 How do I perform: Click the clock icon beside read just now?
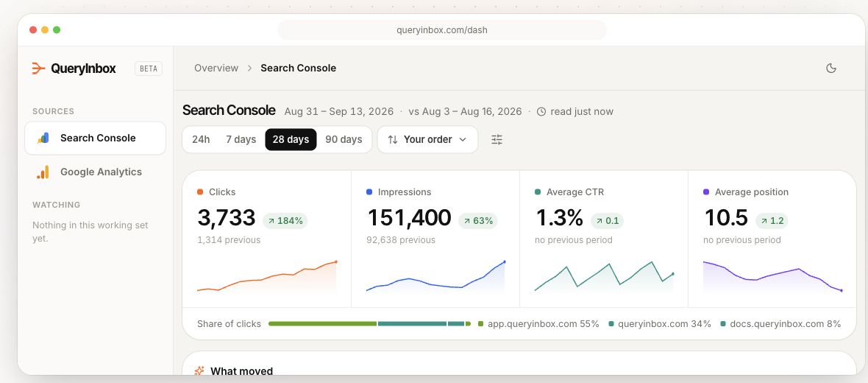point(541,111)
